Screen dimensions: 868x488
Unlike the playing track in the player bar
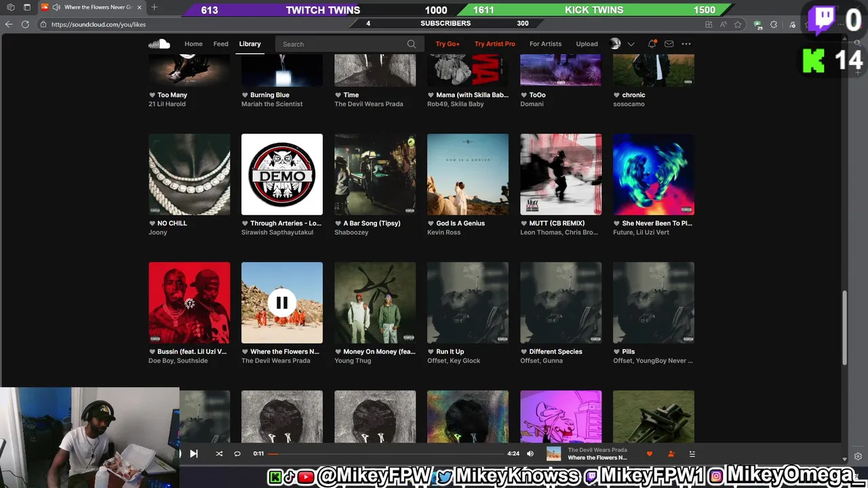pyautogui.click(x=650, y=453)
